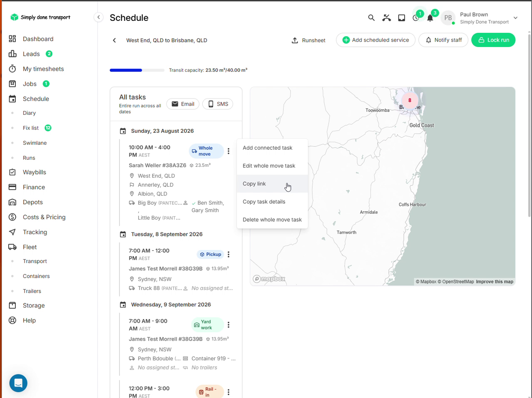Click the Runsheet button
This screenshot has width=532, height=398.
(308, 40)
